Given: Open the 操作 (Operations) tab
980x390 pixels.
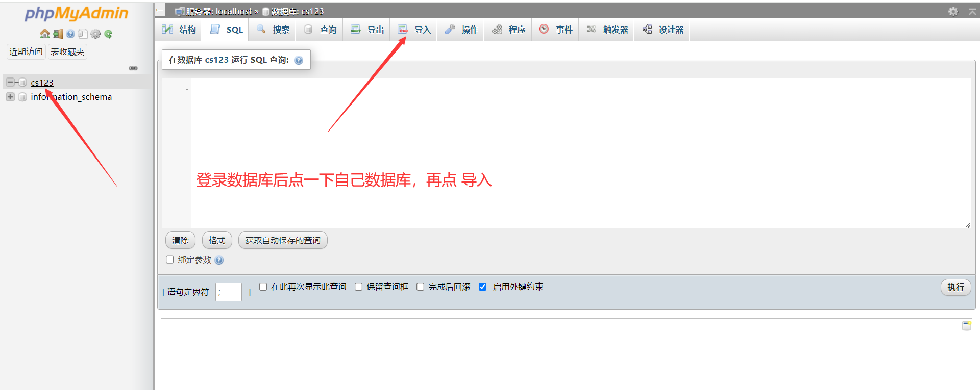Looking at the screenshot, I should tap(461, 30).
